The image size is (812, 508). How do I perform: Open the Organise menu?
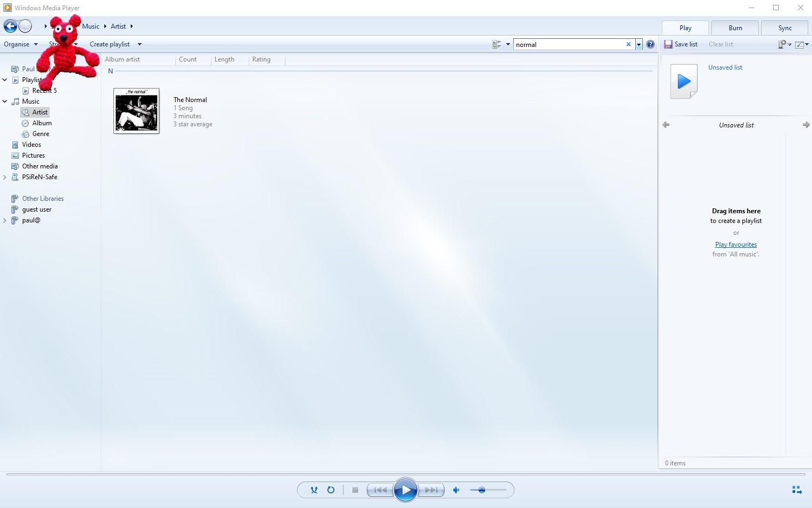pos(21,44)
